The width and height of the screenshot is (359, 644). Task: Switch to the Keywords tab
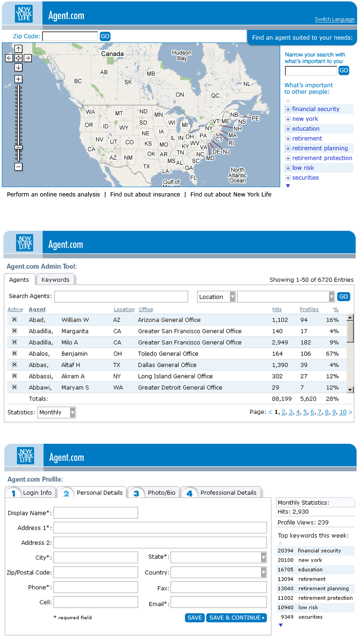click(55, 280)
